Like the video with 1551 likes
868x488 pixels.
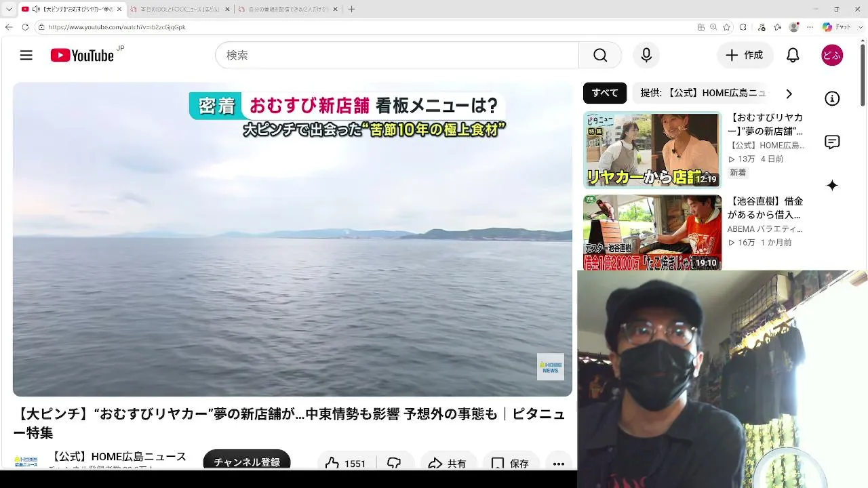(x=347, y=463)
